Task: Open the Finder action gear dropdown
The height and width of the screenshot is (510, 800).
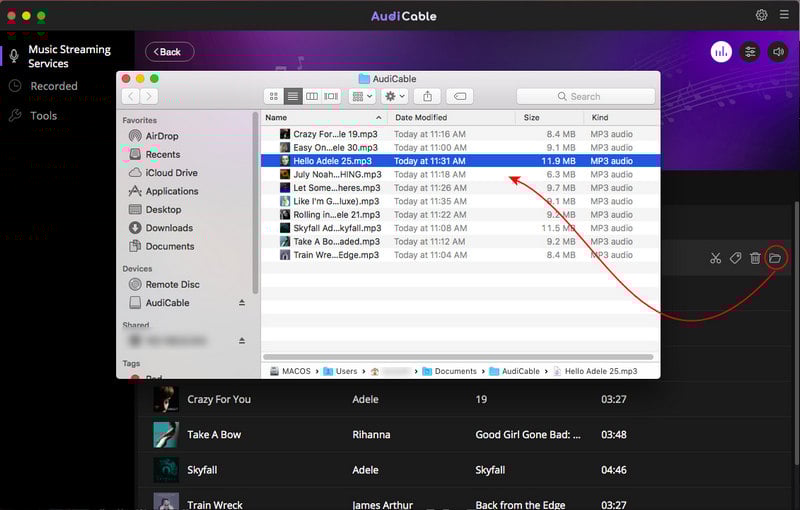Action: coord(395,96)
